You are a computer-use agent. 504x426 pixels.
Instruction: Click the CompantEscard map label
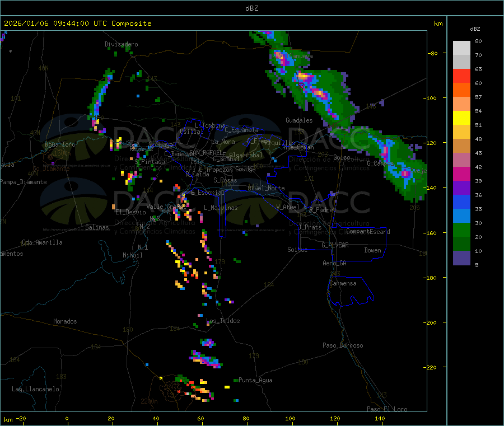click(x=368, y=232)
